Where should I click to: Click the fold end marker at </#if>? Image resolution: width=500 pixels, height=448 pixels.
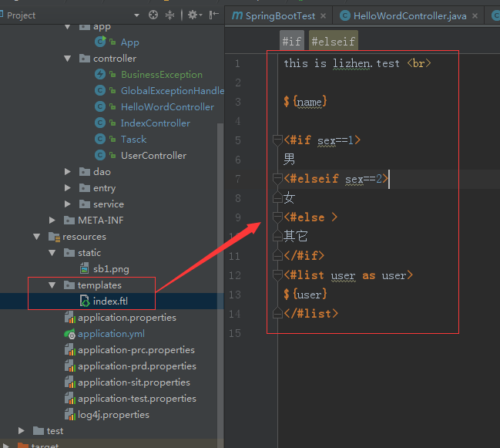tap(277, 255)
